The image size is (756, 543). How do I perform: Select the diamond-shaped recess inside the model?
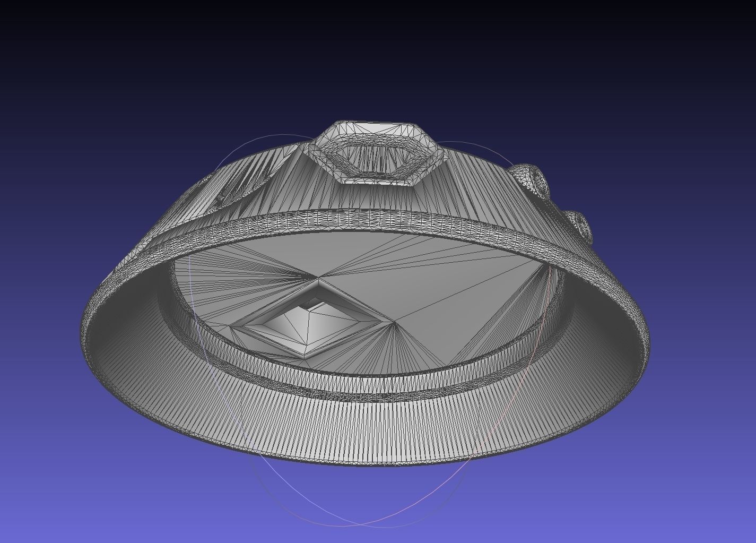[312, 320]
